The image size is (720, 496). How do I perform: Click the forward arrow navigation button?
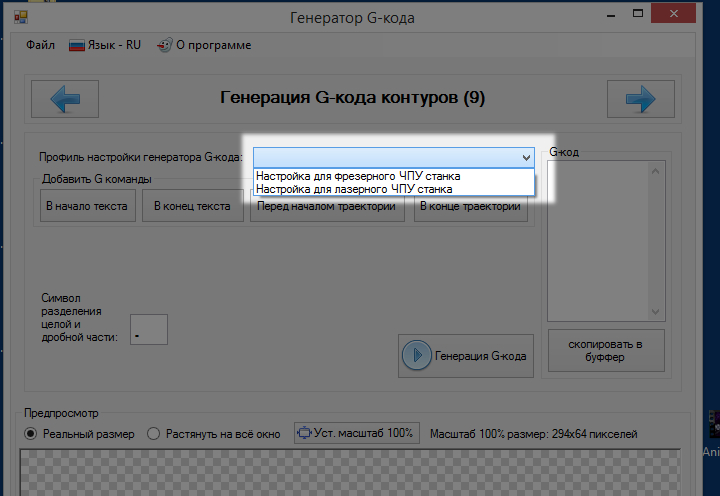click(641, 99)
